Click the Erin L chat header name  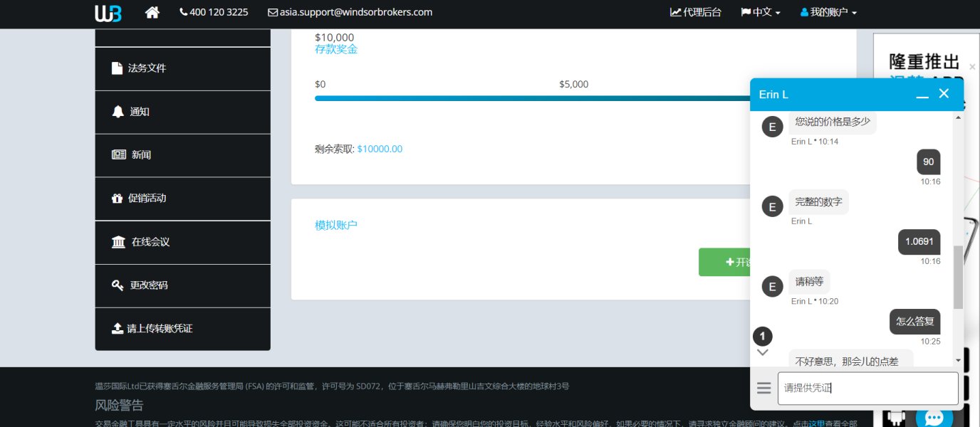tap(773, 95)
